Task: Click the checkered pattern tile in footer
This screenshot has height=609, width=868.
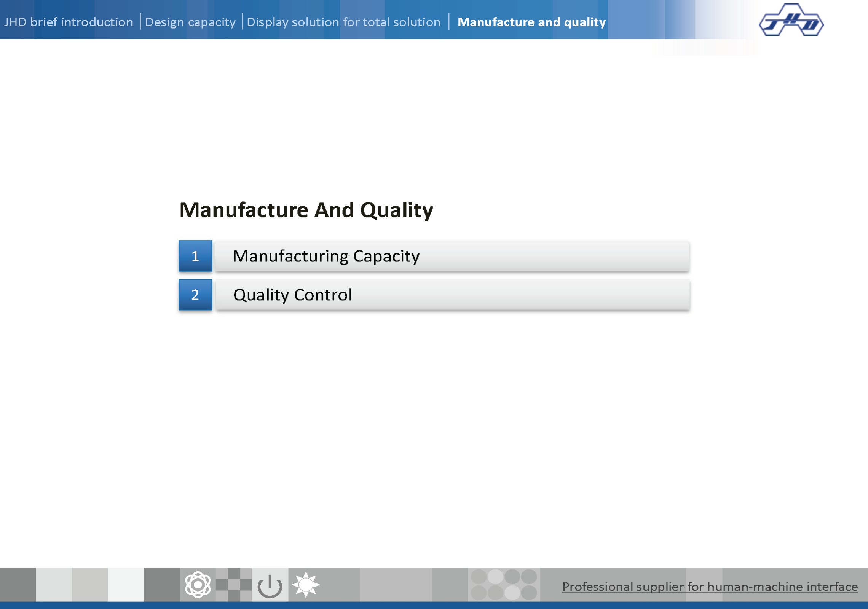Action: click(233, 585)
